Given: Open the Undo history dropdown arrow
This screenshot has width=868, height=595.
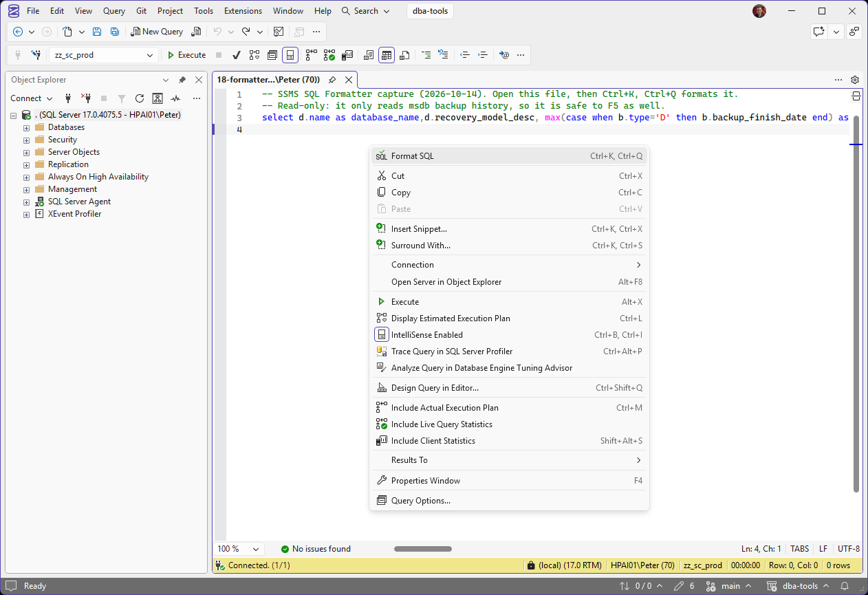Looking at the screenshot, I should coord(230,32).
